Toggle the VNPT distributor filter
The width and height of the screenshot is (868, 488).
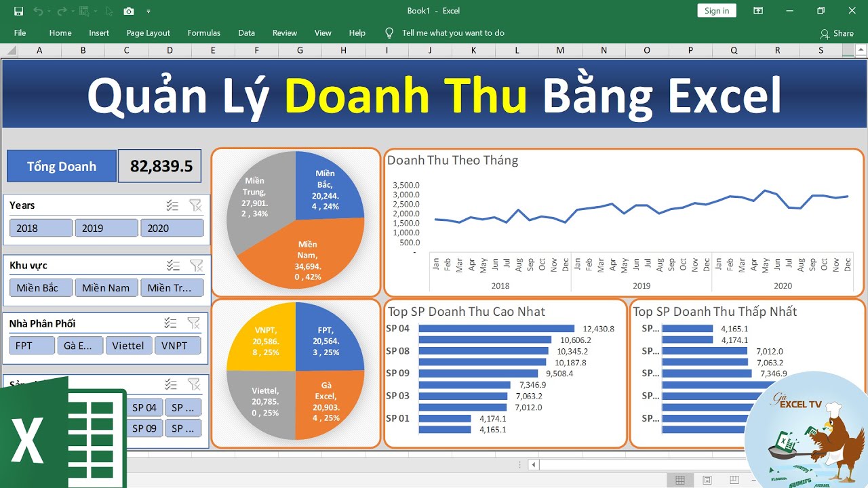178,346
